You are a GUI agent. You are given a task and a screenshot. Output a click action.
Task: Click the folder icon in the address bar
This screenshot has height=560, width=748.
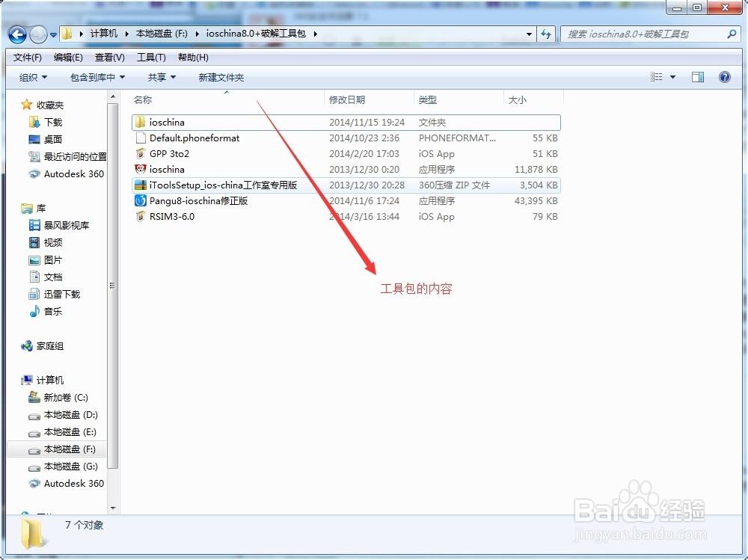(x=68, y=34)
